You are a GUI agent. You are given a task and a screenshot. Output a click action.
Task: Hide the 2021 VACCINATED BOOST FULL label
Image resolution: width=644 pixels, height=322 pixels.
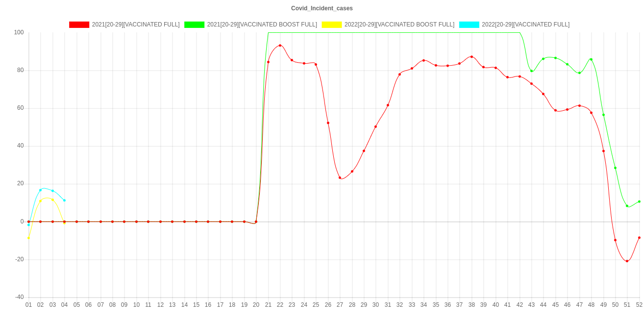click(262, 25)
